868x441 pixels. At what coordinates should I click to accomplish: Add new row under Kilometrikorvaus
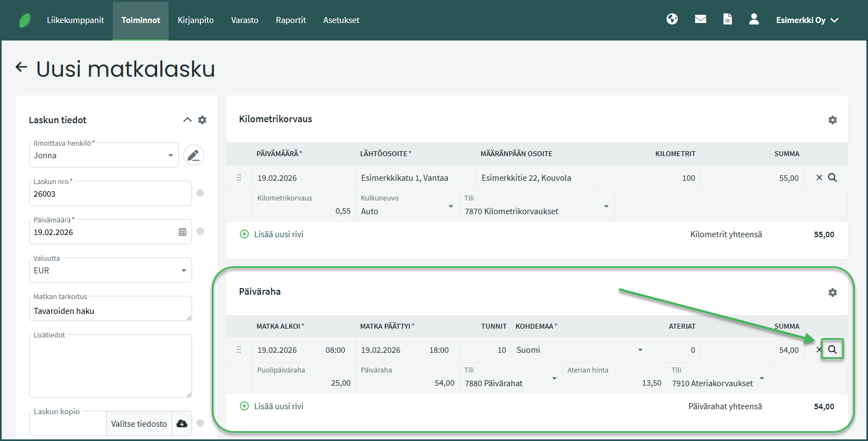coord(272,234)
